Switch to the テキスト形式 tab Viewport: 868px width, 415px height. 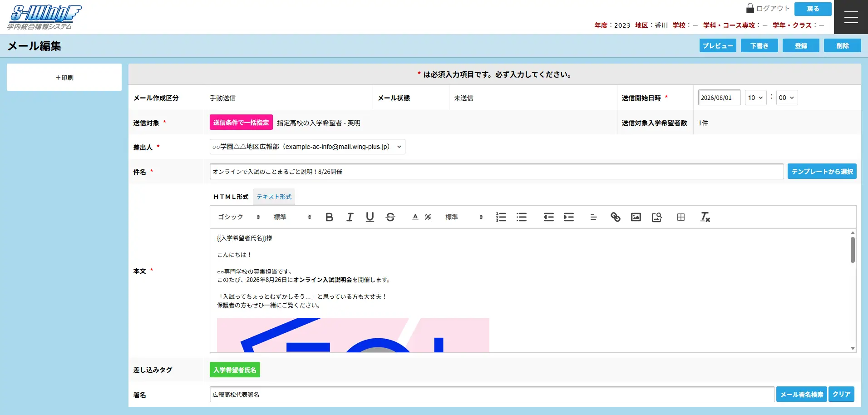pyautogui.click(x=274, y=197)
